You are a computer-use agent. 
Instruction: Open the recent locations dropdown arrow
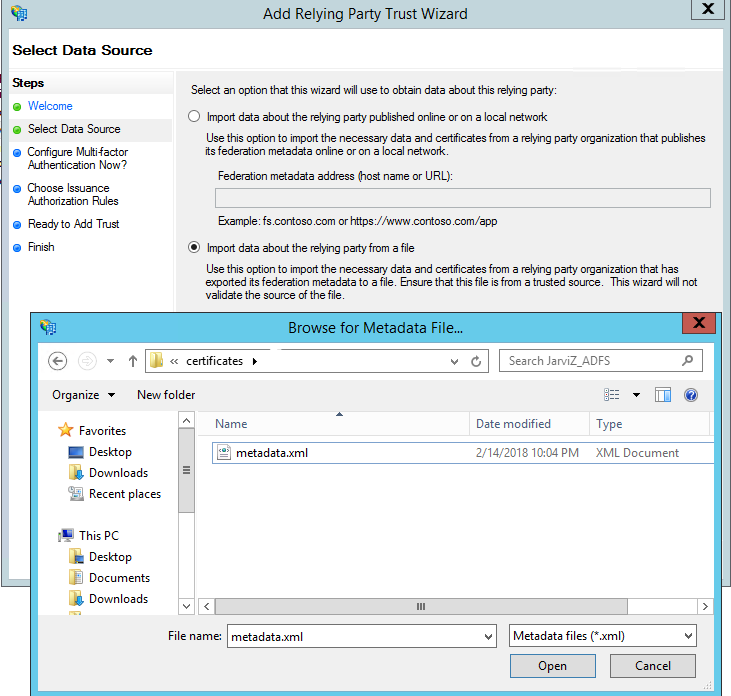coord(110,361)
